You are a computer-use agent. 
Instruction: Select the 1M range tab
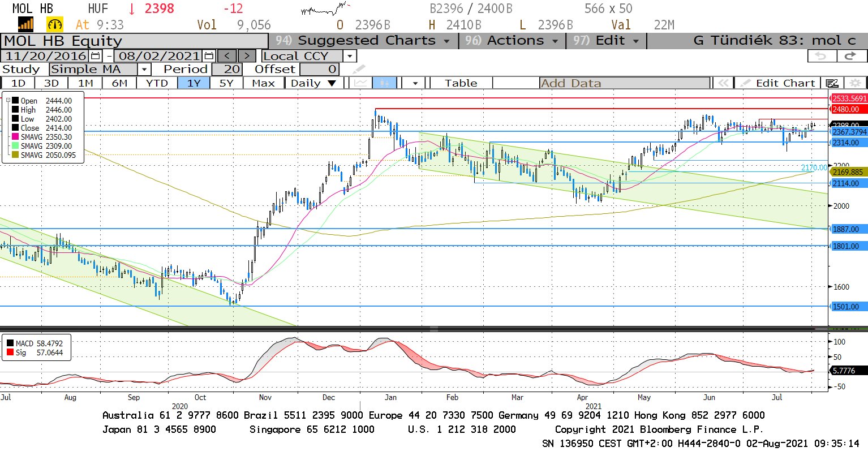(85, 83)
